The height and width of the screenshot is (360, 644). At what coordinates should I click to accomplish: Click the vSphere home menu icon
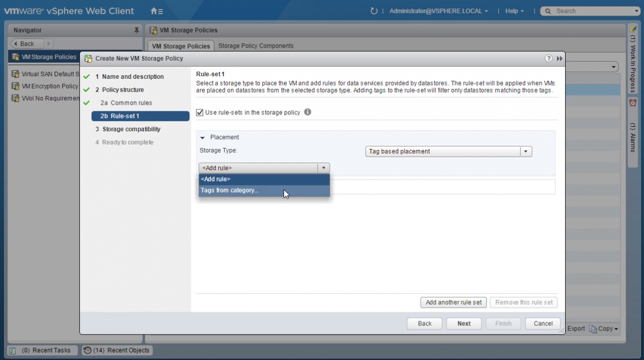point(157,11)
